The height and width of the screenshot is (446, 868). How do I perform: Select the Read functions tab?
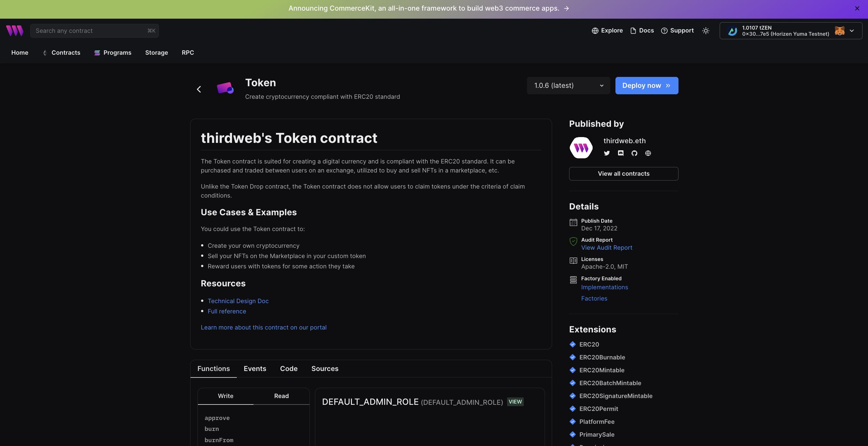tap(282, 396)
